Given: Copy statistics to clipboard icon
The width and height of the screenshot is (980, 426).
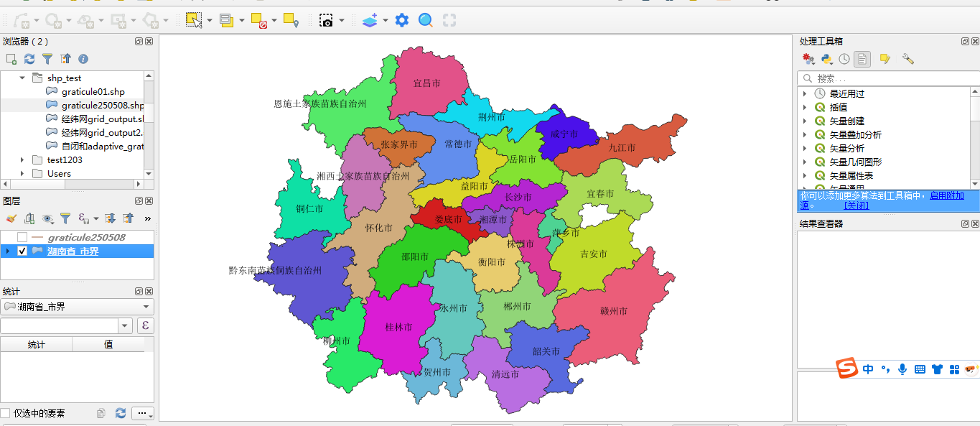Looking at the screenshot, I should click(101, 413).
